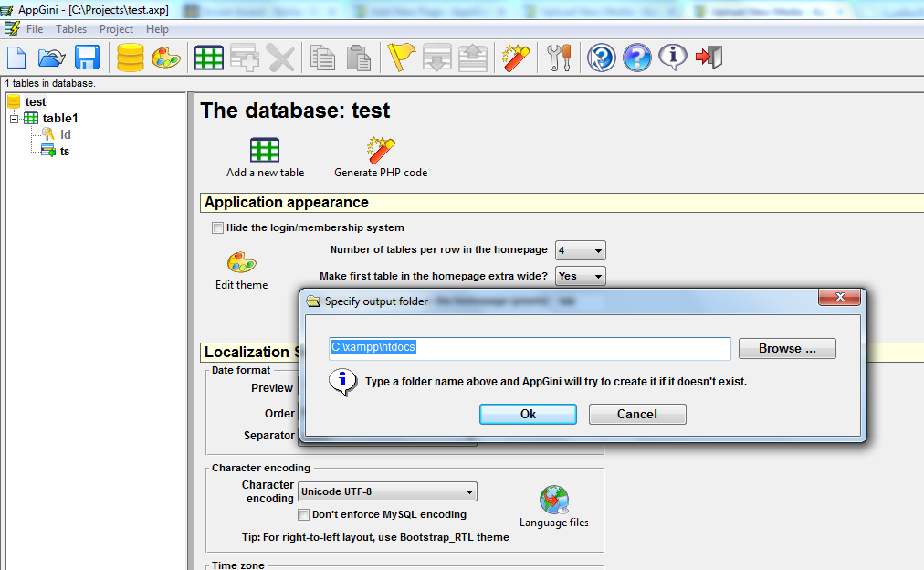Click the add field toolbar icon
924x570 pixels.
tap(245, 58)
